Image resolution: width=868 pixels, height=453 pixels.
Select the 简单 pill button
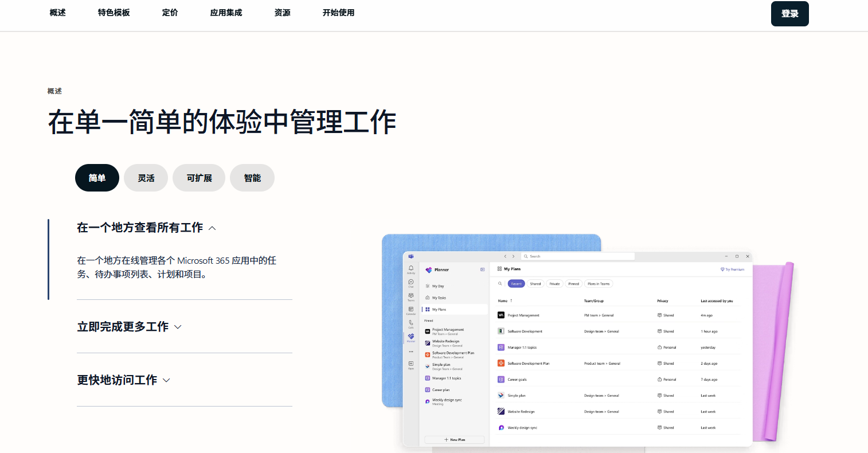point(97,178)
